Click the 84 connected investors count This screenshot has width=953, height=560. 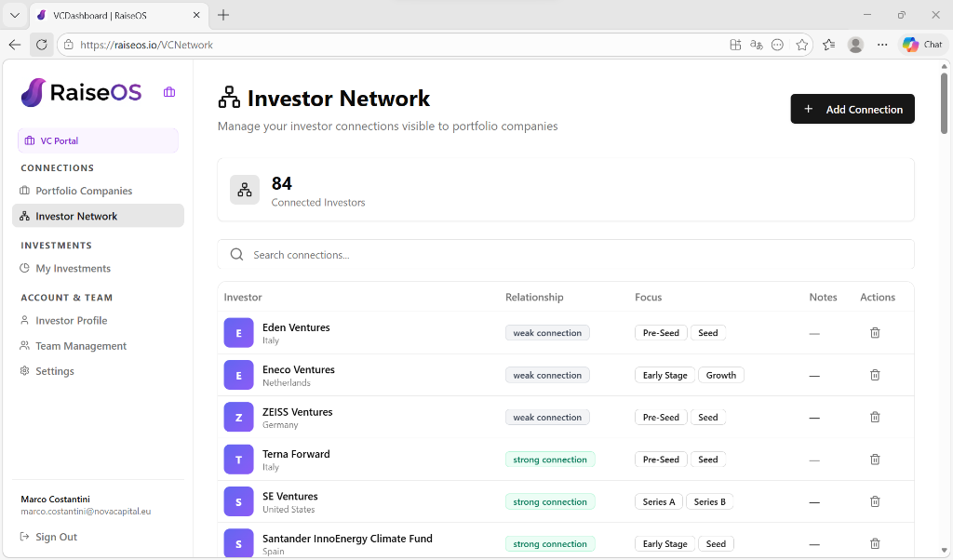281,183
